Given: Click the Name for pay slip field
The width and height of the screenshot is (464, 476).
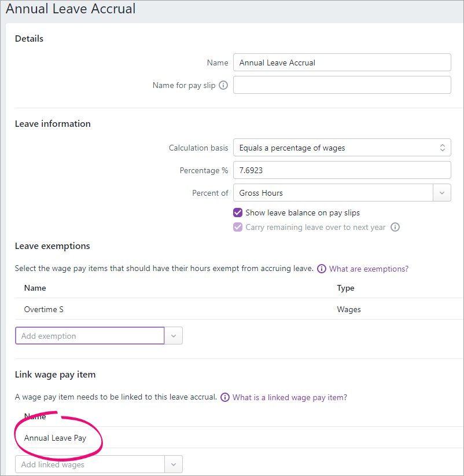Looking at the screenshot, I should click(342, 85).
